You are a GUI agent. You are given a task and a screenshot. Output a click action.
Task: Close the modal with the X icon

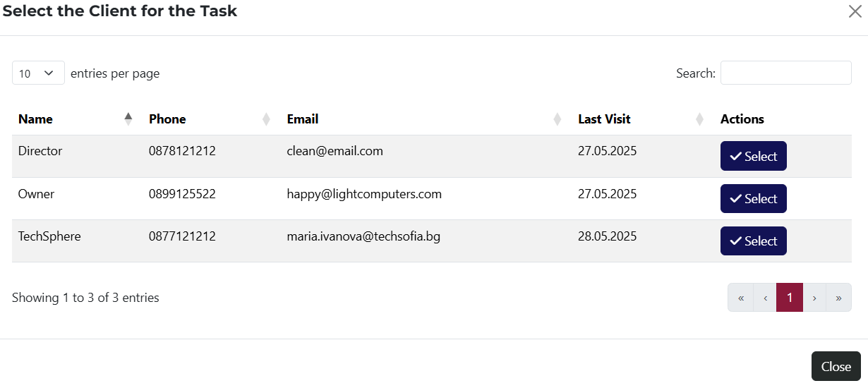click(855, 11)
